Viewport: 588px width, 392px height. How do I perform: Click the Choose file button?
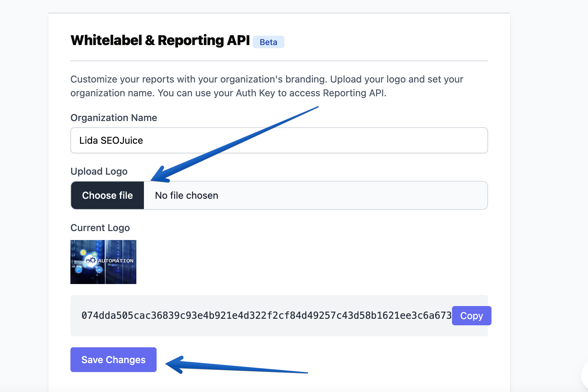click(107, 195)
